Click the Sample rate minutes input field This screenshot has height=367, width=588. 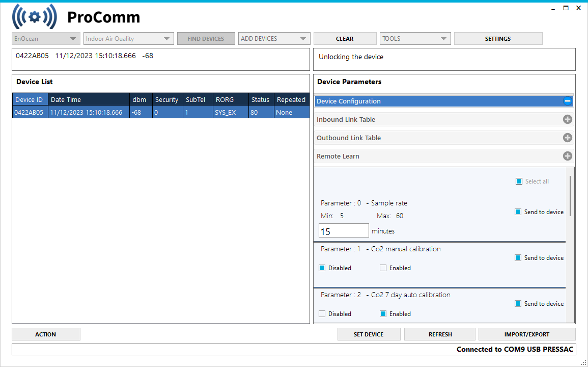343,230
